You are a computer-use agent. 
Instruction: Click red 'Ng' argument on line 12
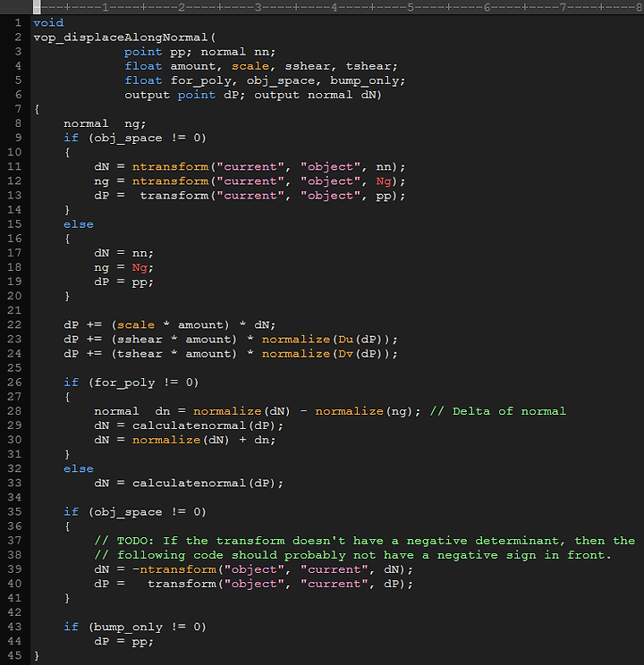click(384, 181)
